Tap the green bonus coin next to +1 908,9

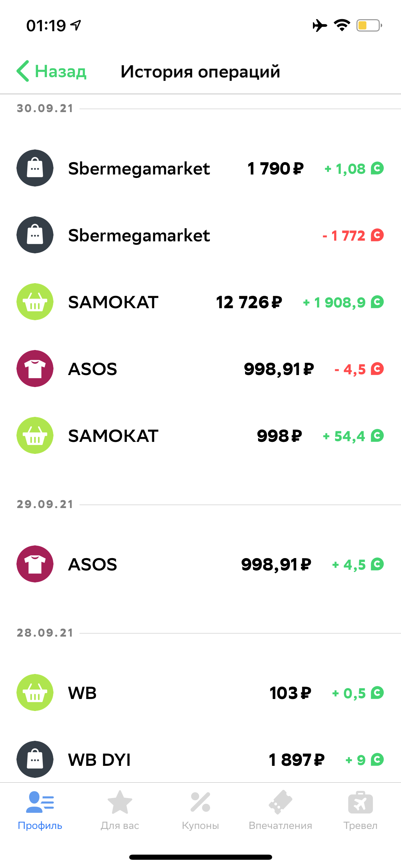point(377,302)
